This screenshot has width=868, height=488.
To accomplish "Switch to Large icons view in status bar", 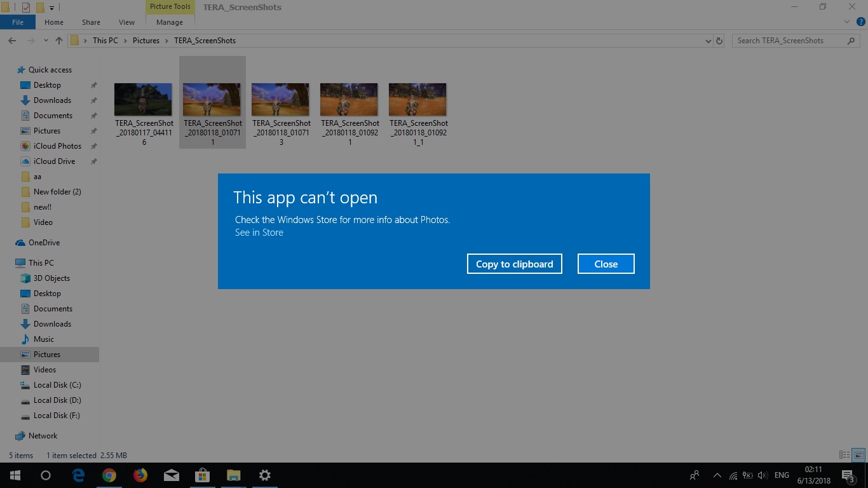I will [x=858, y=455].
